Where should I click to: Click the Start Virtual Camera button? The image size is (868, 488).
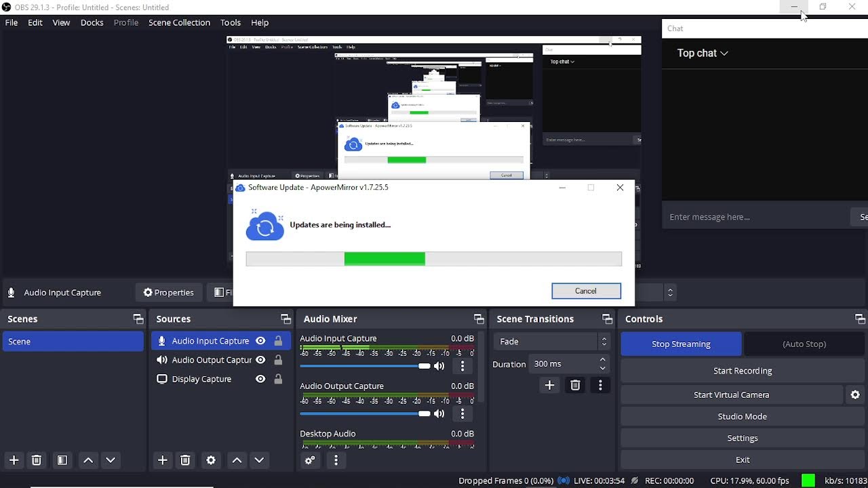[732, 394]
